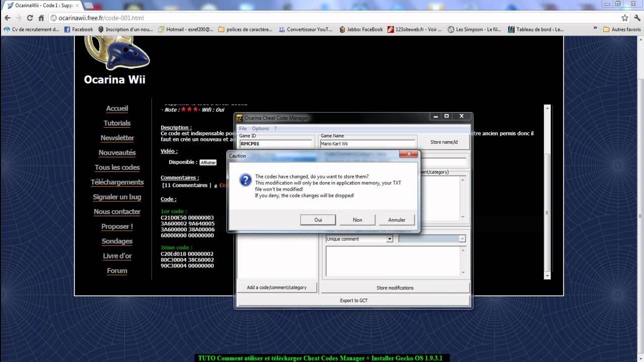Screen dimensions: 644x362
Task: Click the browser forward arrow
Action: 19,18
